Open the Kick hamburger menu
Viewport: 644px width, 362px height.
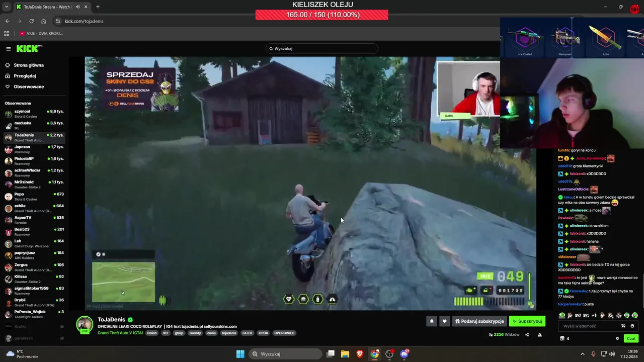[x=8, y=49]
